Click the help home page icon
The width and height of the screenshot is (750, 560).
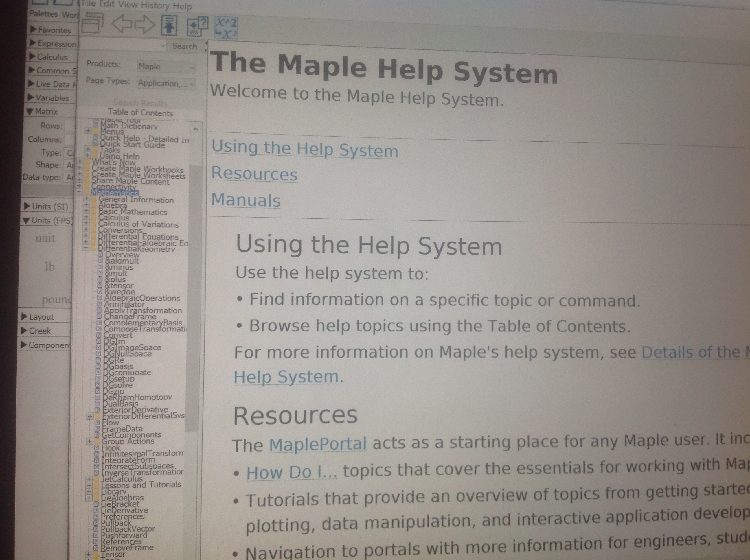[x=169, y=25]
